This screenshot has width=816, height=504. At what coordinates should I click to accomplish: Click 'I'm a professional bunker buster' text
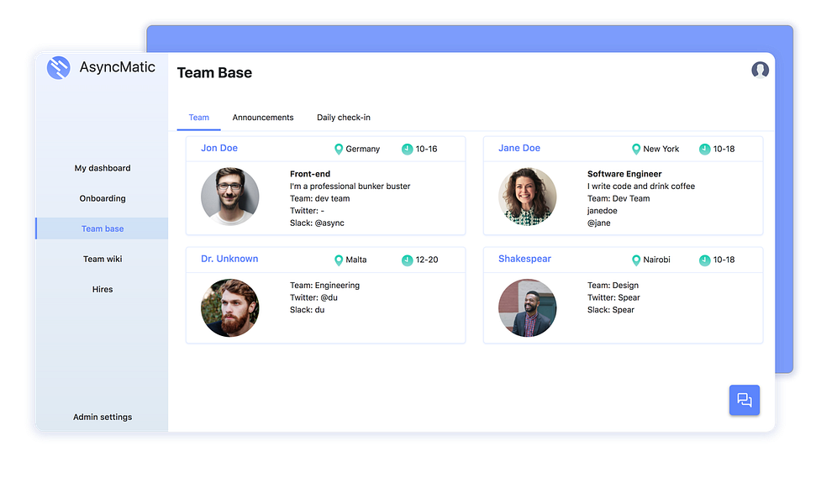coord(350,186)
